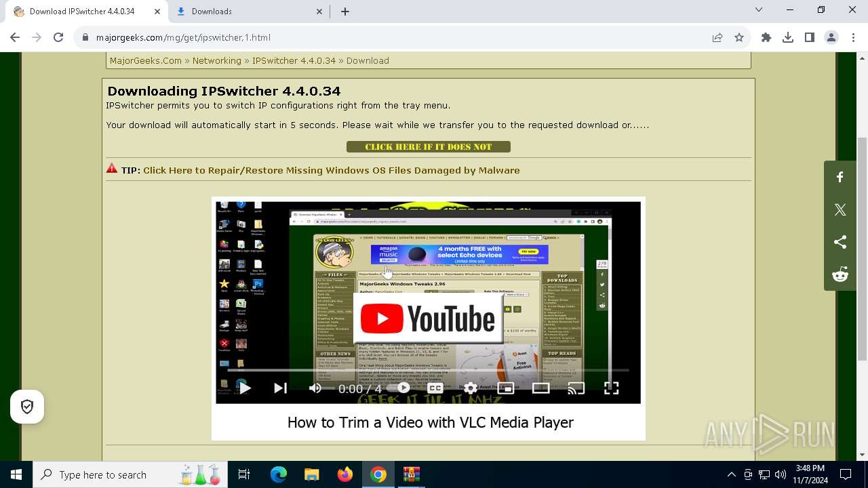Open Windows Start menu
The width and height of the screenshot is (868, 488).
[x=16, y=474]
